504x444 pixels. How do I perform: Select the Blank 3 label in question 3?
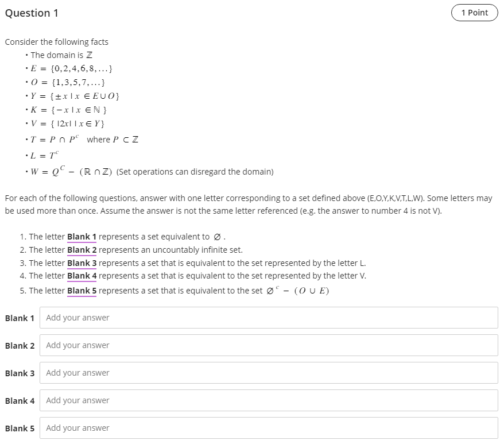pos(81,262)
